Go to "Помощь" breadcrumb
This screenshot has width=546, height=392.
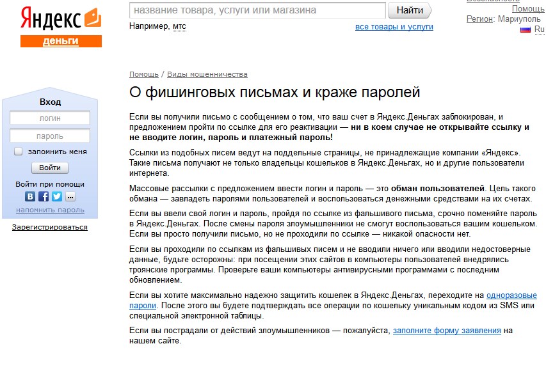144,74
